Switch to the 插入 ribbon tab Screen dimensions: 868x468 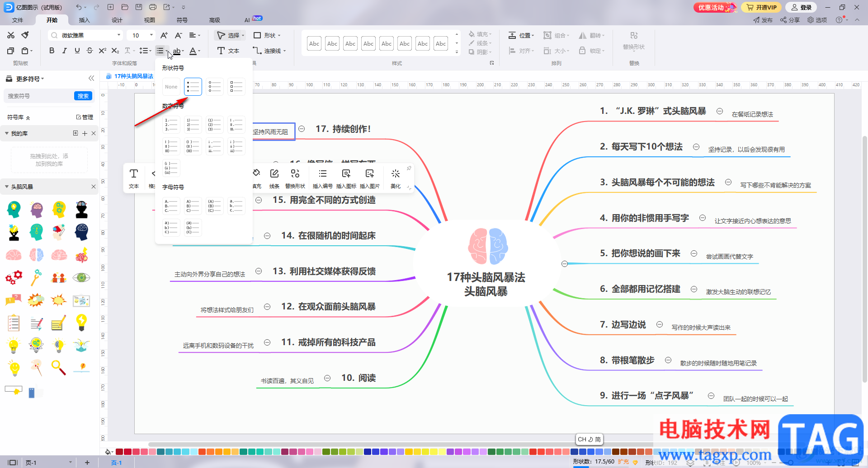click(85, 20)
